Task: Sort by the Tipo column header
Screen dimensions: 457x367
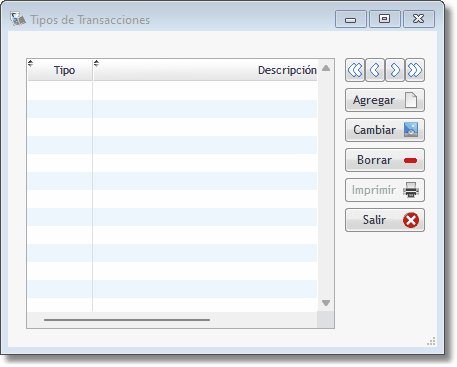Action: pyautogui.click(x=60, y=70)
